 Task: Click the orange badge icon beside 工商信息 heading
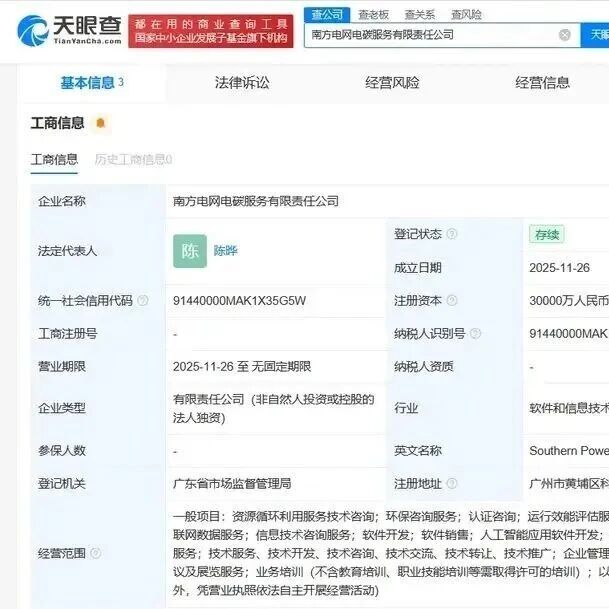pyautogui.click(x=101, y=123)
